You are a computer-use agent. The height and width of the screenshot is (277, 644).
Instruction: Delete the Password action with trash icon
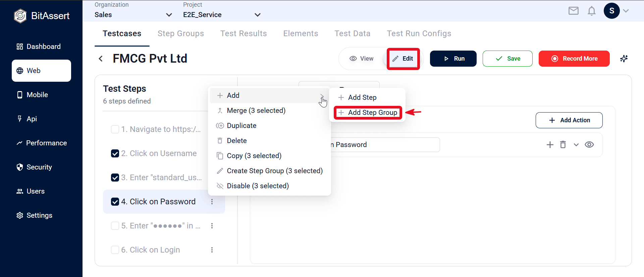pos(563,145)
